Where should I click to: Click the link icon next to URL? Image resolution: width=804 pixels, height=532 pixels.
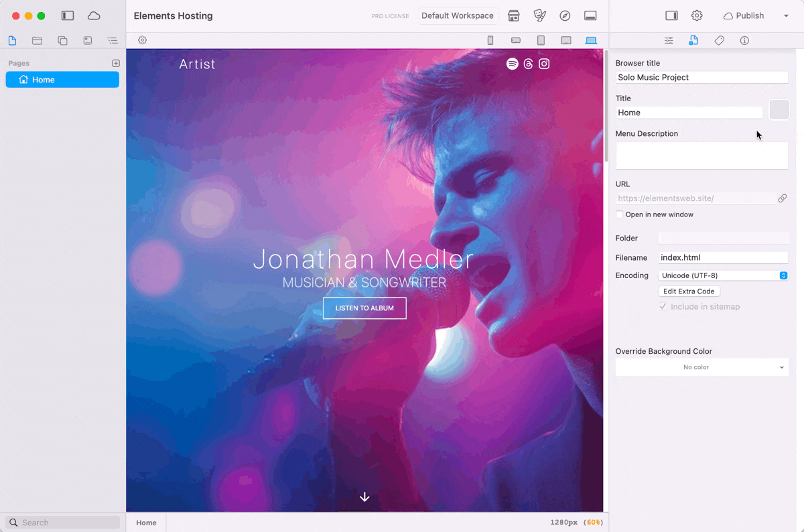click(782, 198)
